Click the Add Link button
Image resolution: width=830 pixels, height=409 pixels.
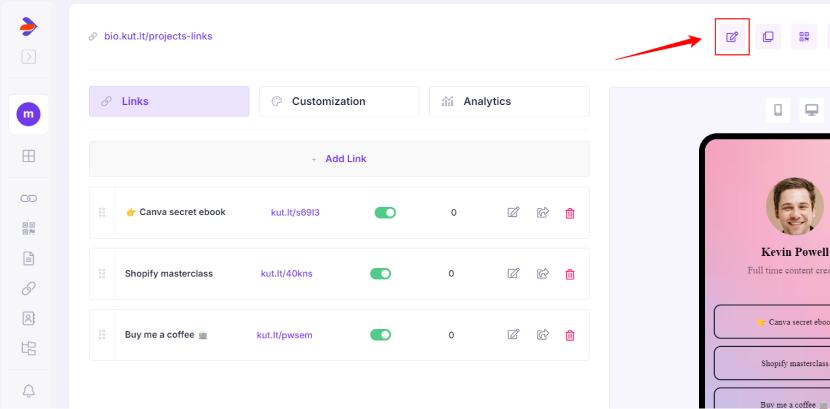tap(339, 159)
